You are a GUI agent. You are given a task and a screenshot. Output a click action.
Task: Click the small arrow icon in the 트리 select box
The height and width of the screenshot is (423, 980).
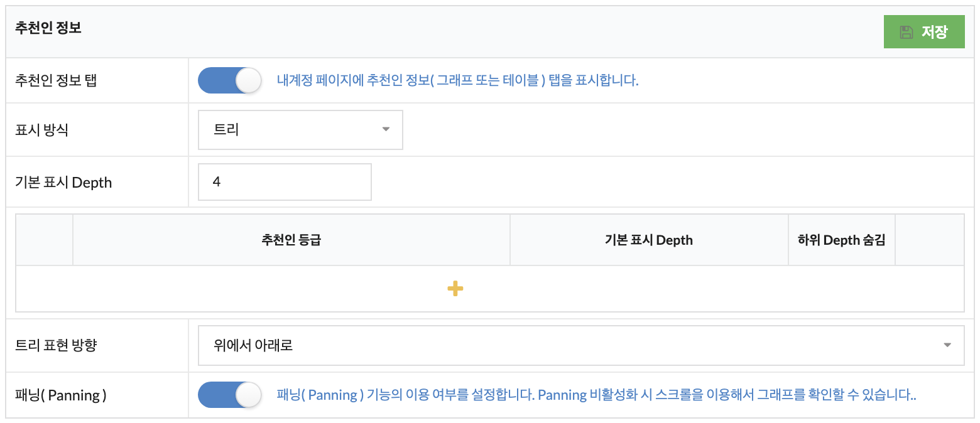pyautogui.click(x=386, y=130)
